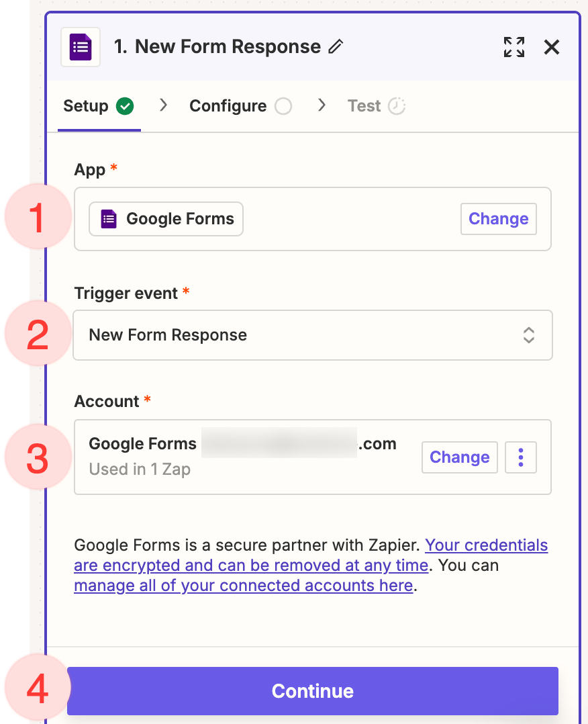Click the green Setup checkmark icon
Screen dimensions: 588x724
(125, 106)
